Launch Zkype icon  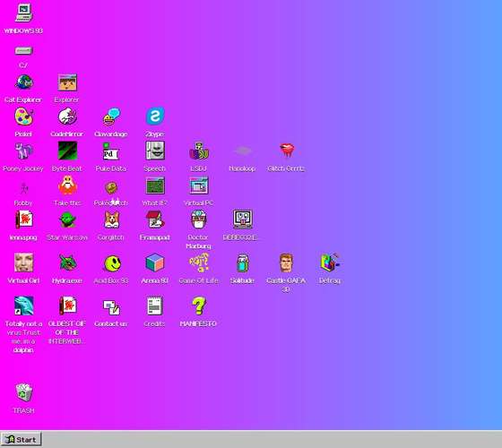click(x=155, y=116)
